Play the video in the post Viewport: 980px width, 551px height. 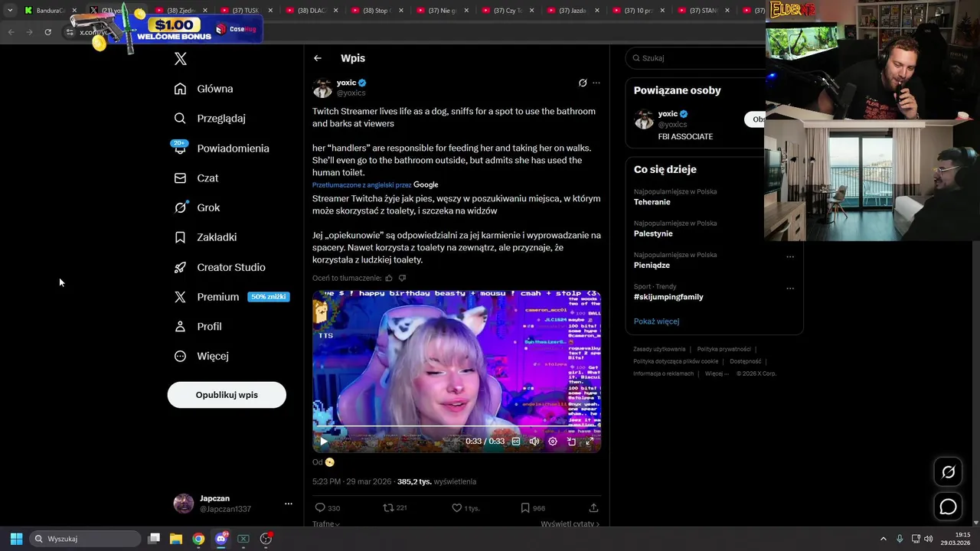[324, 442]
